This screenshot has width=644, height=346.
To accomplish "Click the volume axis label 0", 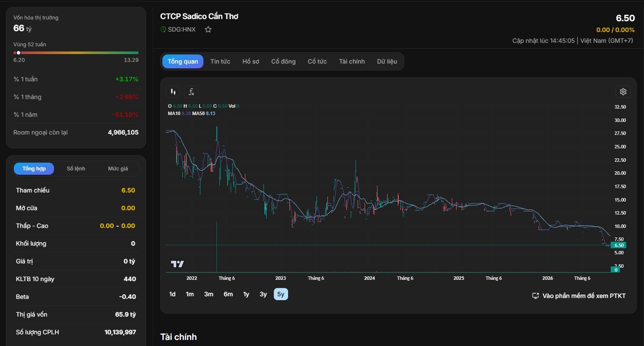I will pos(616,270).
